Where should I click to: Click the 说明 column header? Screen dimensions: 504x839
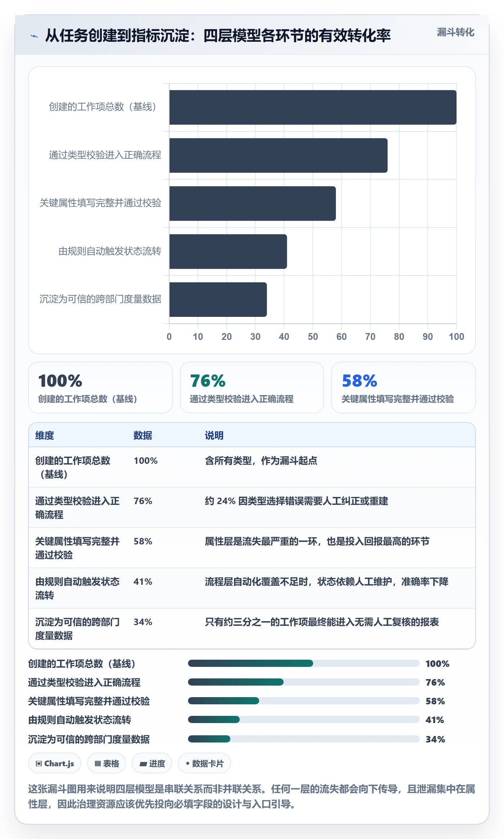[214, 435]
